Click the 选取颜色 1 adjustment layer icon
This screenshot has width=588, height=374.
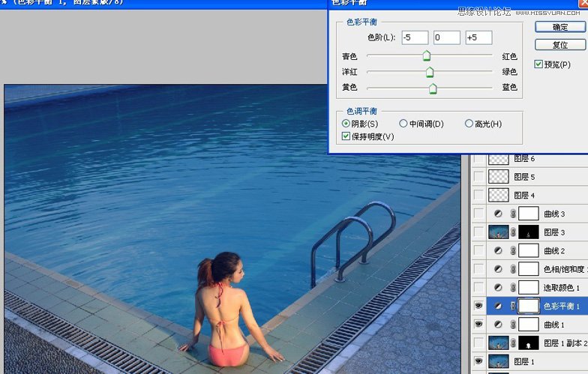(x=498, y=287)
